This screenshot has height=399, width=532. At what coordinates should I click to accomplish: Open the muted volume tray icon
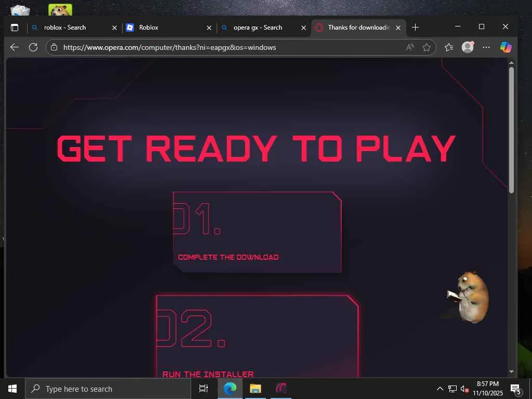[464, 389]
